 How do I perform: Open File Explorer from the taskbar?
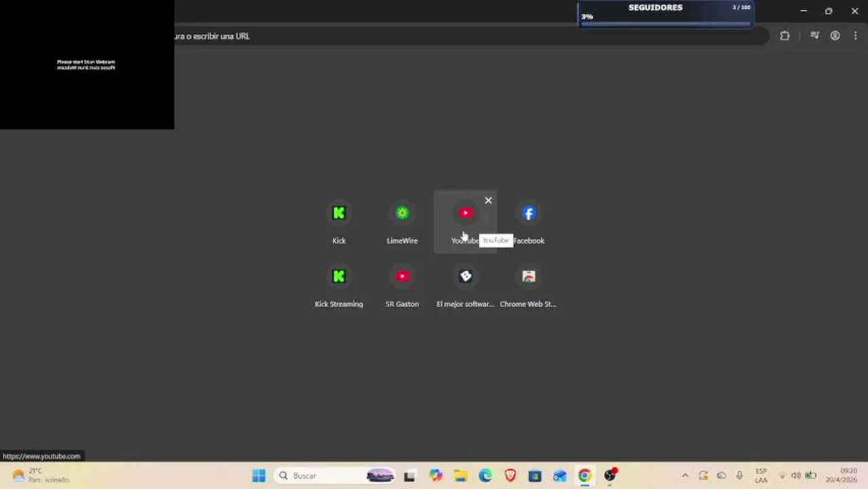[x=460, y=475]
